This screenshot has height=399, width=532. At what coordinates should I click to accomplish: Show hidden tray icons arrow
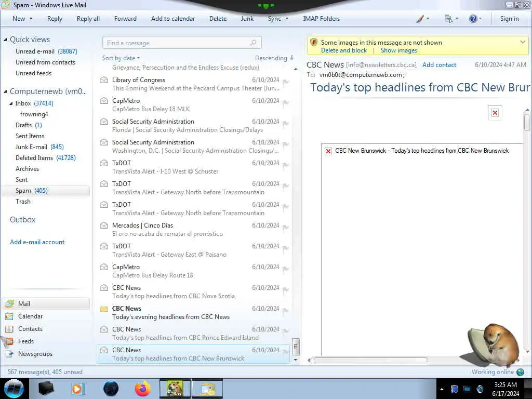(x=442, y=389)
